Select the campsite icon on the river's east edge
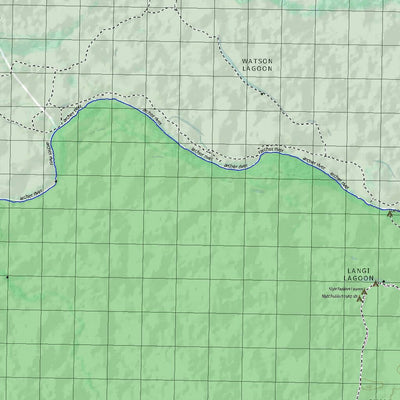This screenshot has height=400, width=400. [389, 214]
